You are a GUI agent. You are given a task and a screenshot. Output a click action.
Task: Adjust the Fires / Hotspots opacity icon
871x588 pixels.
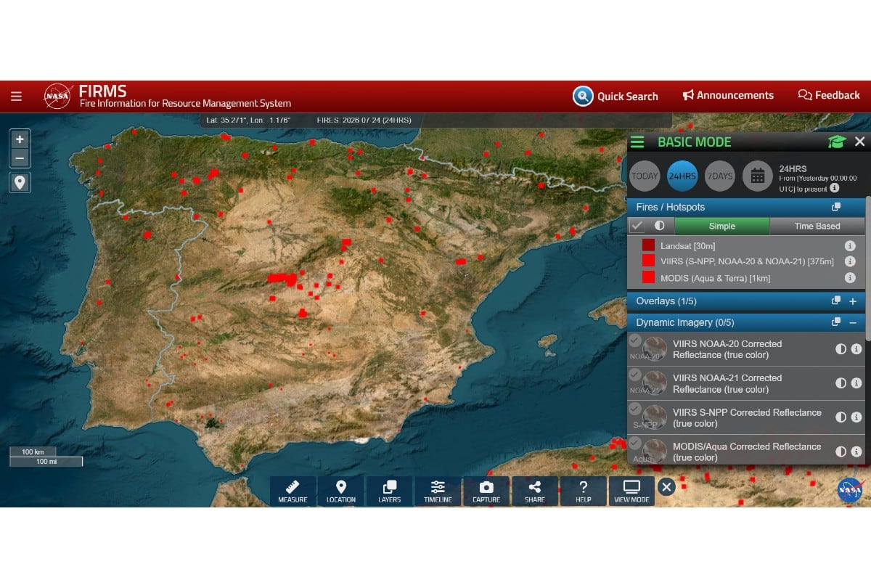pos(659,226)
